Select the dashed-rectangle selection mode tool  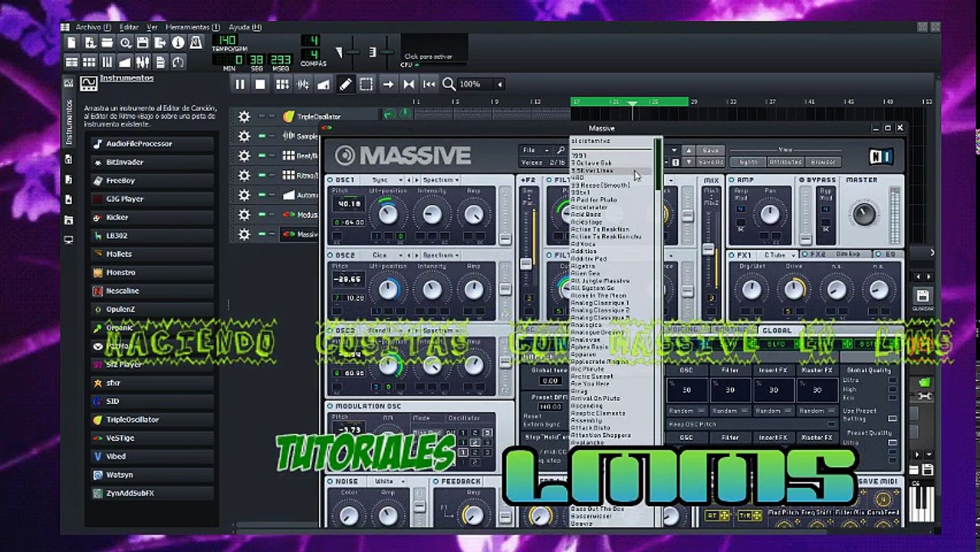click(x=367, y=84)
